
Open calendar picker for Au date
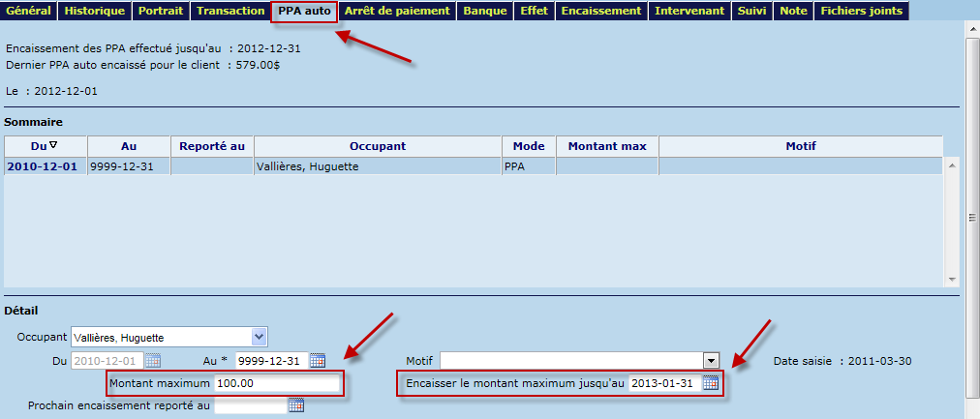click(x=318, y=361)
